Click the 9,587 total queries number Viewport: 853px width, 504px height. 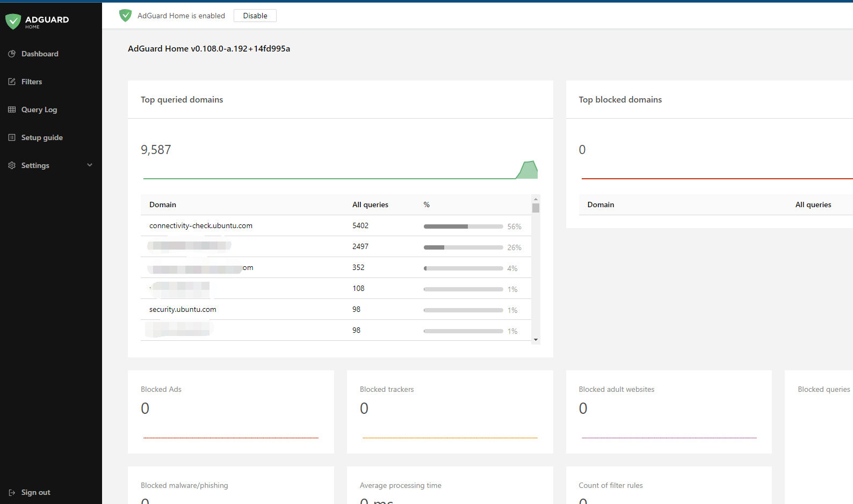(156, 150)
